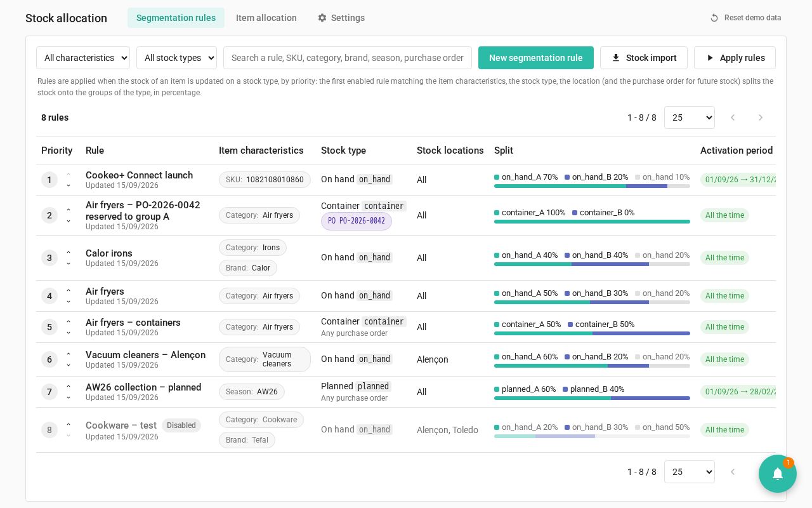The height and width of the screenshot is (508, 812).
Task: Open the Vacuum cleaners – Alençon rule
Action: pyautogui.click(x=145, y=355)
